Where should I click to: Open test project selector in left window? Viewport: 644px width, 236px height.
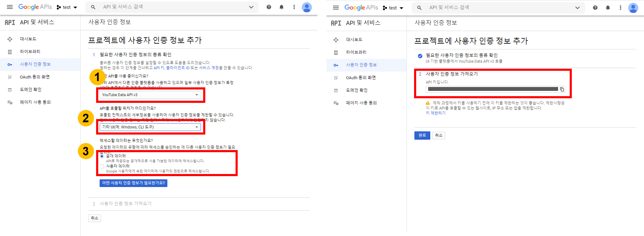coord(67,7)
